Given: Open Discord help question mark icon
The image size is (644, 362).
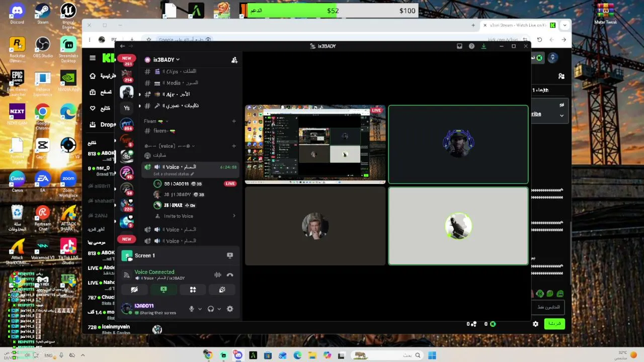Looking at the screenshot, I should (x=471, y=46).
